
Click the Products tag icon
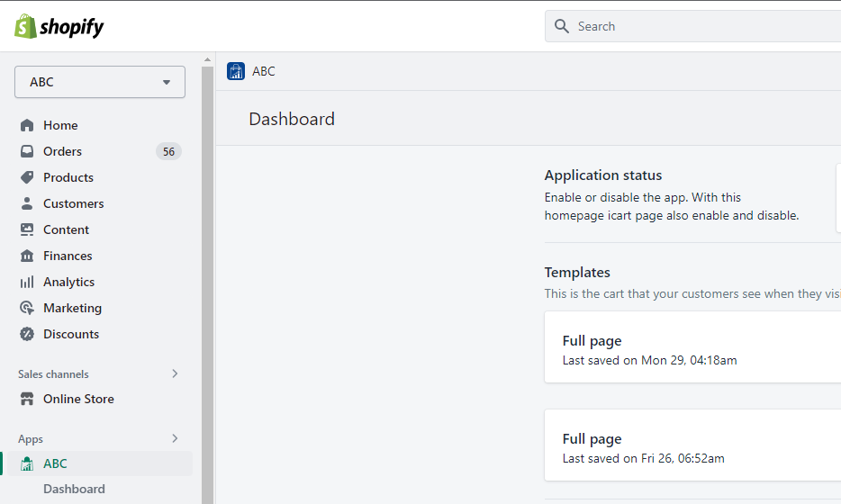pos(27,177)
